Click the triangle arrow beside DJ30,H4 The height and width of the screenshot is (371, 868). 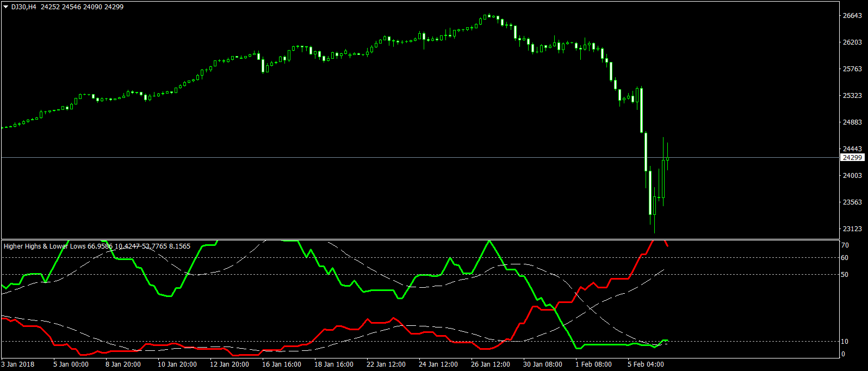pyautogui.click(x=6, y=7)
